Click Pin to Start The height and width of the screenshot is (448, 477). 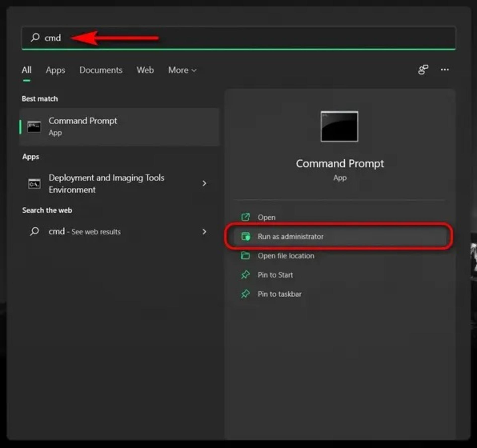coord(340,275)
